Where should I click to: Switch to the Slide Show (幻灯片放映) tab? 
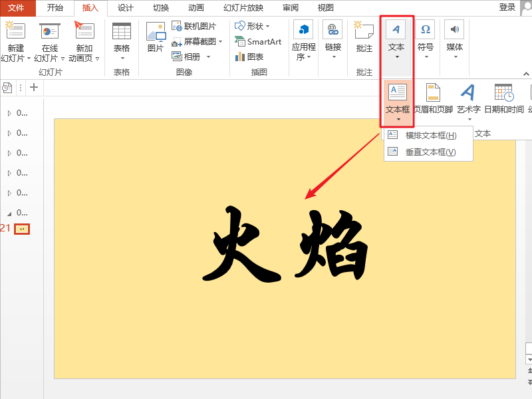coord(243,8)
